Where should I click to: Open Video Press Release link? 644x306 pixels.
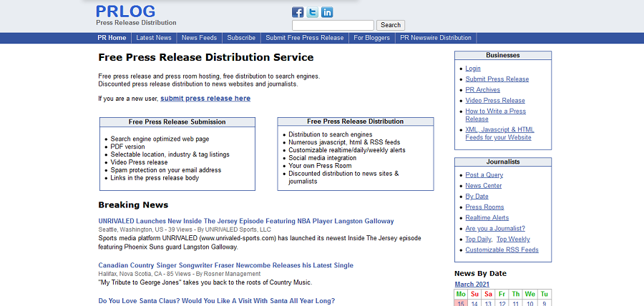tap(495, 101)
